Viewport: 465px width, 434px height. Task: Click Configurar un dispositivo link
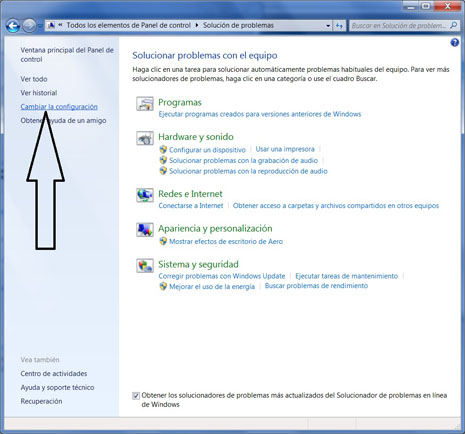point(207,150)
